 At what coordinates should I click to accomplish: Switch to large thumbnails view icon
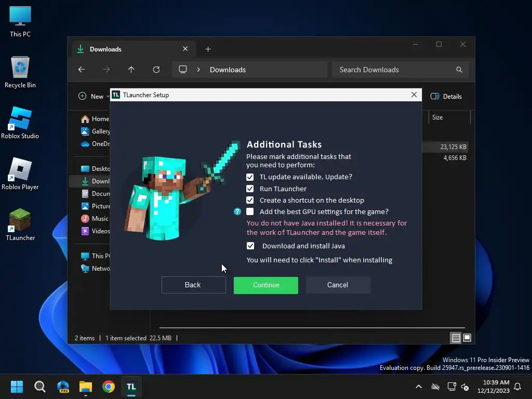467,338
